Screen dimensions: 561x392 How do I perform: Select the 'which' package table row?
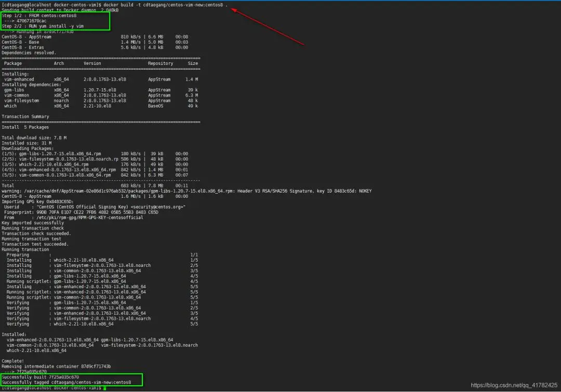tap(101, 106)
